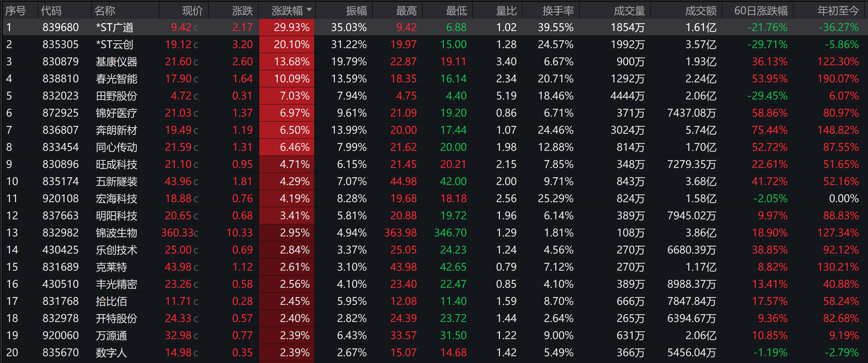Viewport: 868px width, 363px height.
Task: Sort by 换手率 column header
Action: [x=558, y=11]
